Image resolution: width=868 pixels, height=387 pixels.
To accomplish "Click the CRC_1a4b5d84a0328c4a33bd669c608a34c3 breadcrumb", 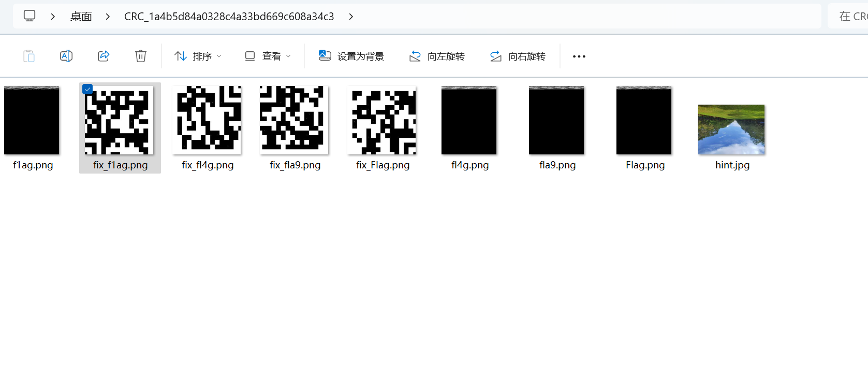I will [x=229, y=17].
